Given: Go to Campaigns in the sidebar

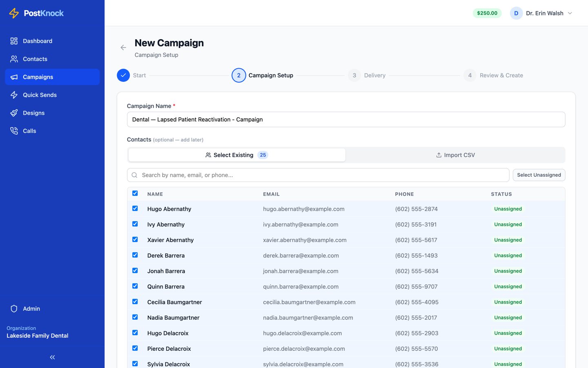Looking at the screenshot, I should pyautogui.click(x=52, y=77).
